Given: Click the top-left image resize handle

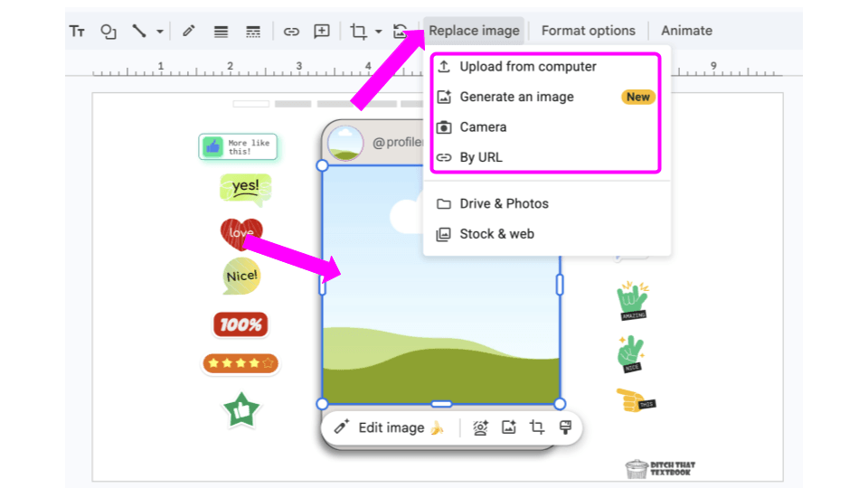Looking at the screenshot, I should pyautogui.click(x=322, y=165).
